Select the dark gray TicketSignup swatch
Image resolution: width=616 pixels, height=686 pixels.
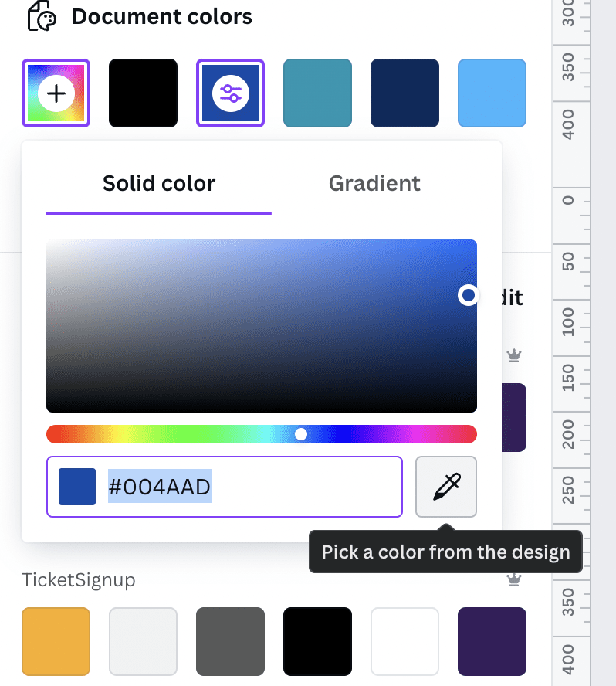point(230,641)
